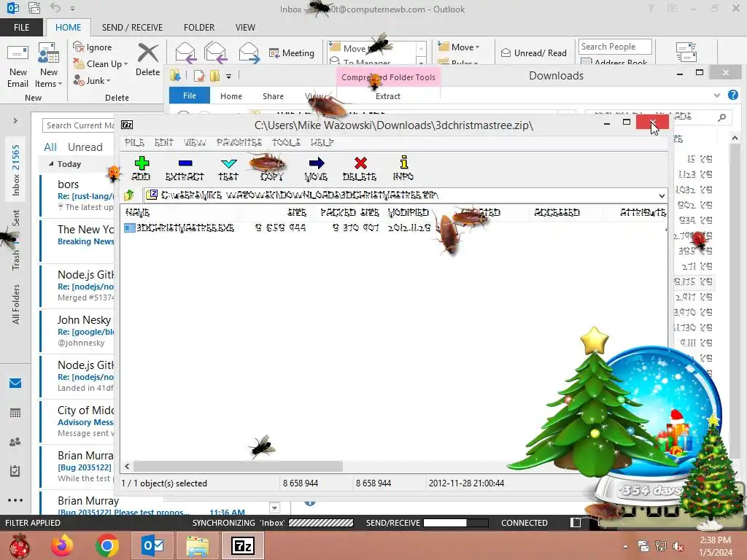
Task: Open Inbox 21565 in folder pane
Action: [16, 170]
